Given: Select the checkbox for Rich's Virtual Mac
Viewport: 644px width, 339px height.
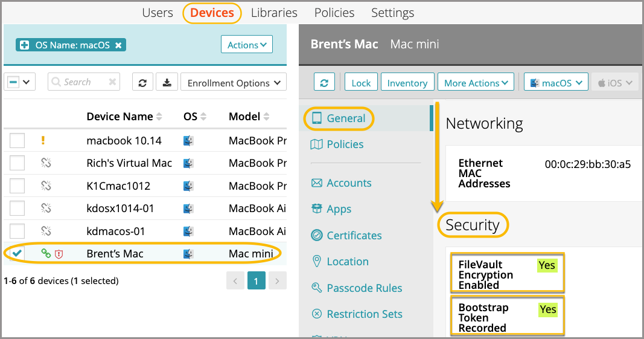Looking at the screenshot, I should (17, 163).
